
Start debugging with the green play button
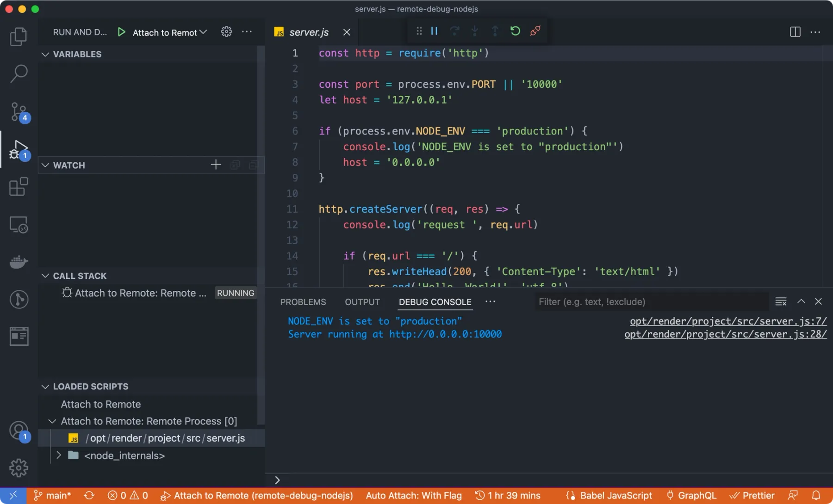[x=121, y=32]
